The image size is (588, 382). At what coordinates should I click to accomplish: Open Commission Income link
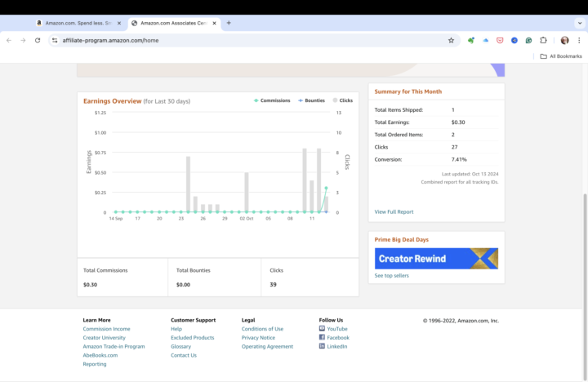coord(106,329)
